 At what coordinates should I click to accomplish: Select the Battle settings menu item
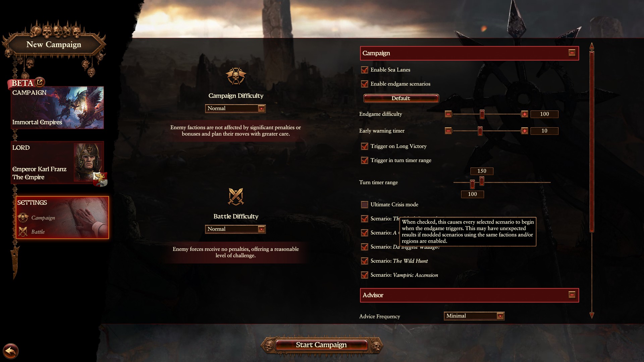coord(37,231)
